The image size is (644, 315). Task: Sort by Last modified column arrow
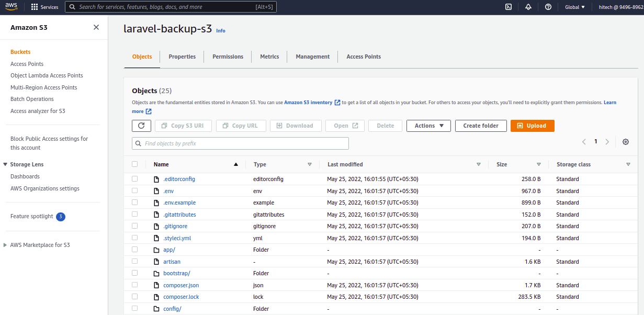pyautogui.click(x=479, y=164)
